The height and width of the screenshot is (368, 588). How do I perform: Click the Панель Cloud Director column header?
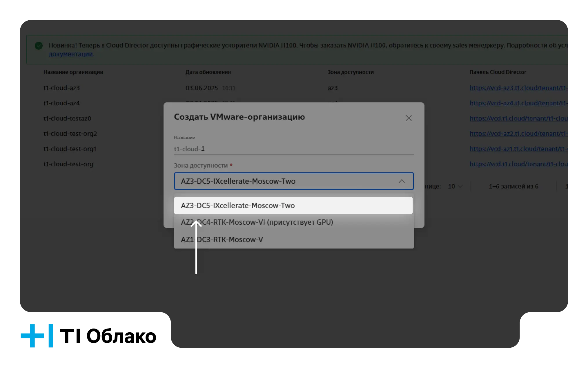498,72
